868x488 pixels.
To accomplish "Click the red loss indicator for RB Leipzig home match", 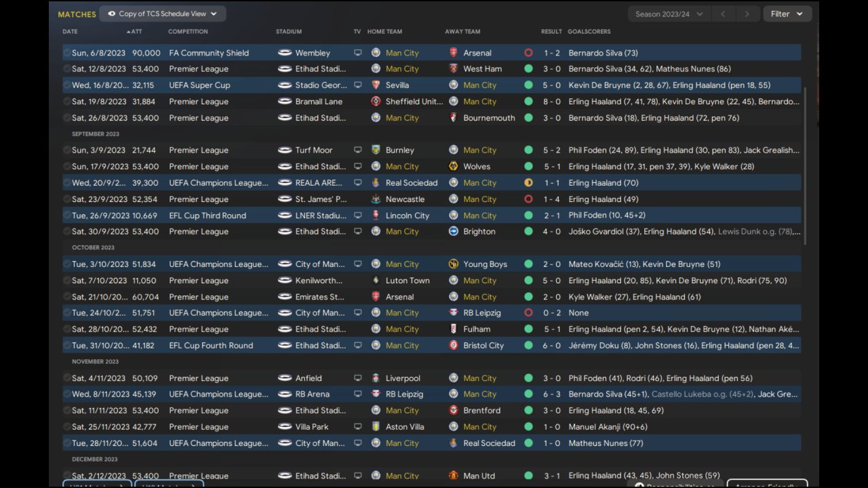I will (x=528, y=313).
